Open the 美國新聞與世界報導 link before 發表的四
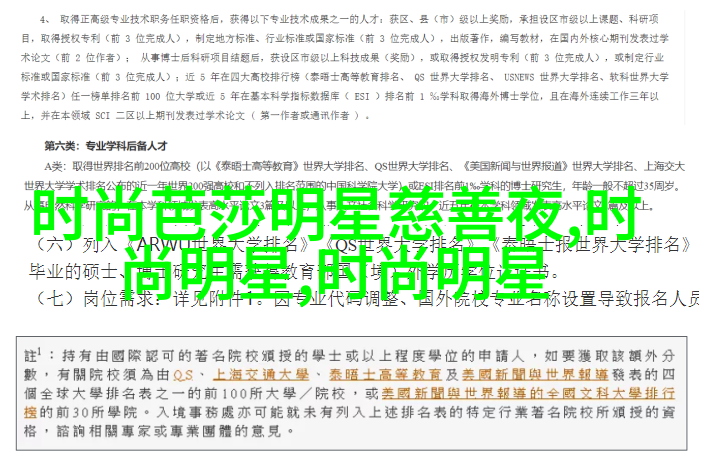 click(x=535, y=375)
